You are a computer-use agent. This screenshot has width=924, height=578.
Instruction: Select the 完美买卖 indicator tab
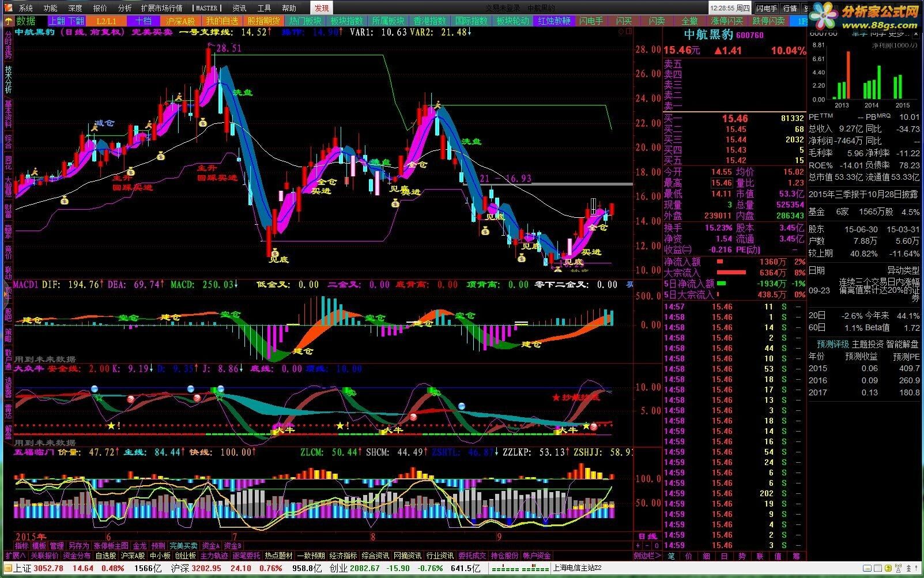click(x=183, y=546)
